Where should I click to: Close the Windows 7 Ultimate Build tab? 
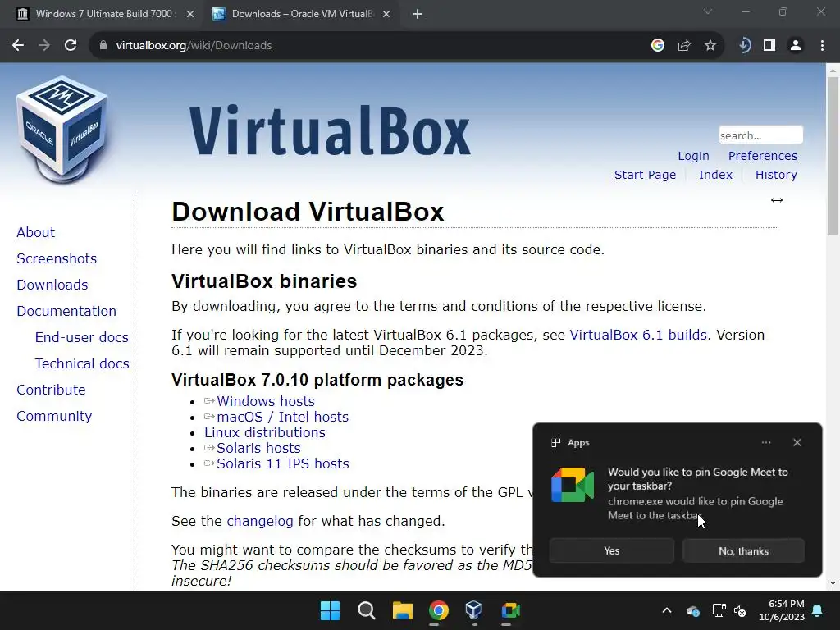coord(190,14)
